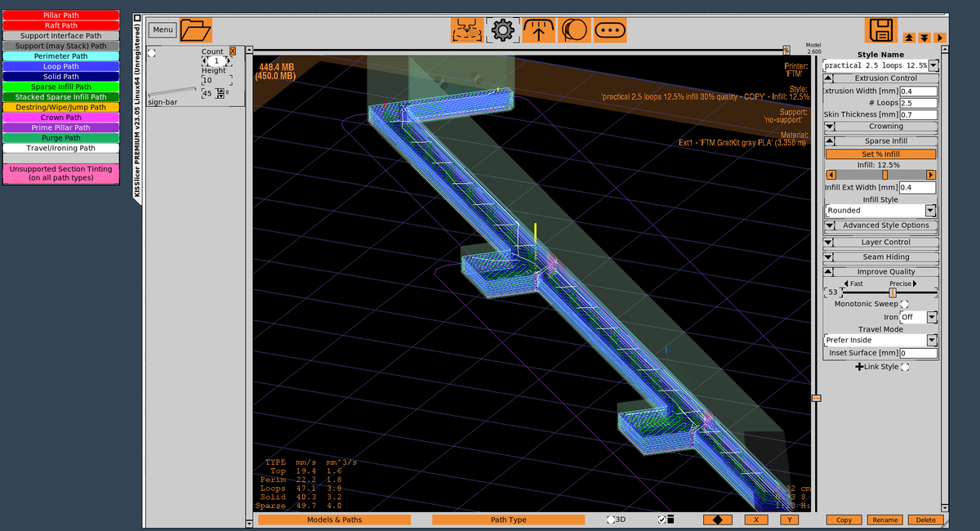This screenshot has width=980, height=531.
Task: Toggle sign-bar model selection circle
Action: pos(152,52)
